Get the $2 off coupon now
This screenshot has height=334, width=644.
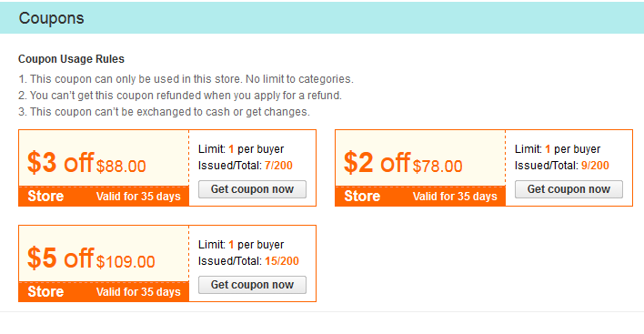pyautogui.click(x=569, y=189)
